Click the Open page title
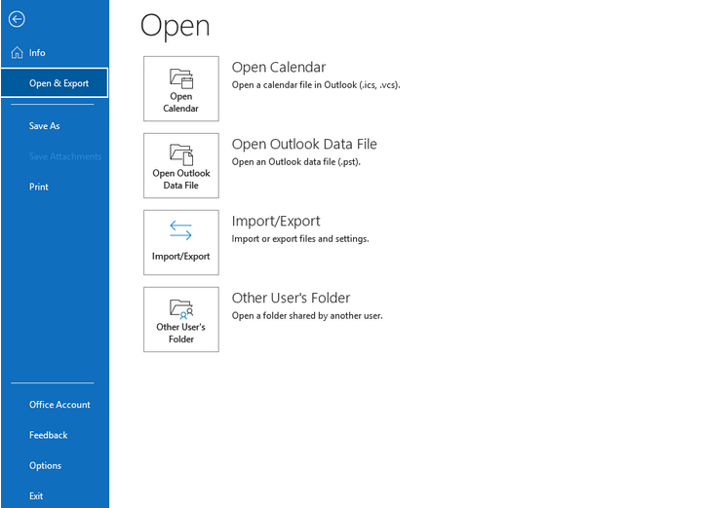Viewport: 712px width, 508px height. click(175, 26)
